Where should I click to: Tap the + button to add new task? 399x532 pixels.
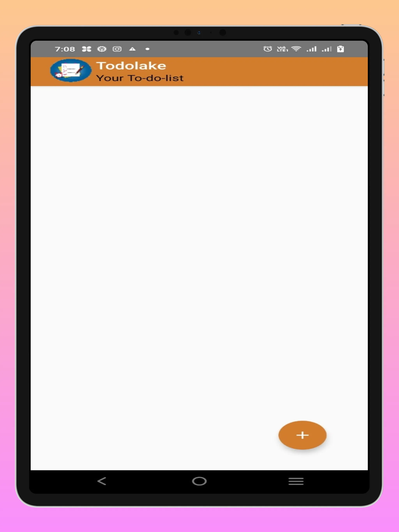(303, 435)
